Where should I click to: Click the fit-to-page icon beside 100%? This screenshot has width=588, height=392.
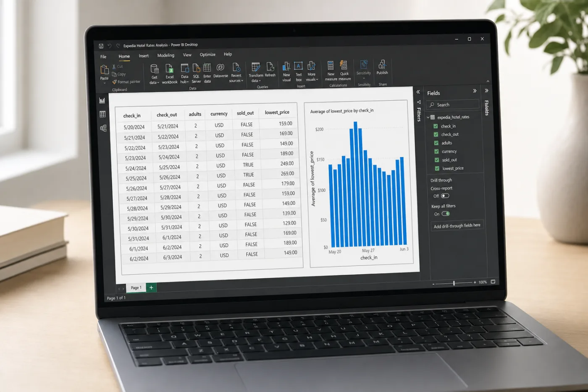coord(493,282)
